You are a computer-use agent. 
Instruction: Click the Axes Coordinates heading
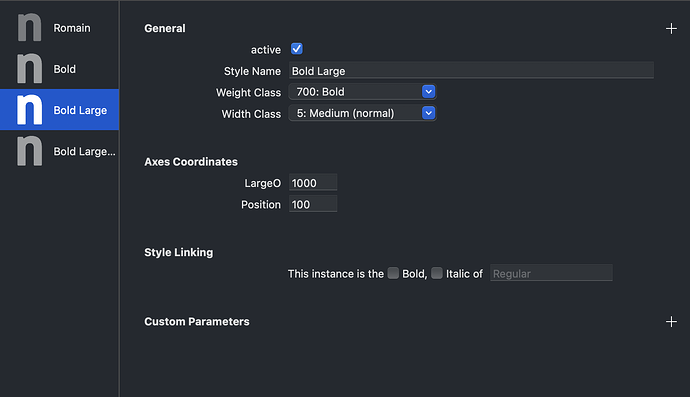click(x=191, y=162)
